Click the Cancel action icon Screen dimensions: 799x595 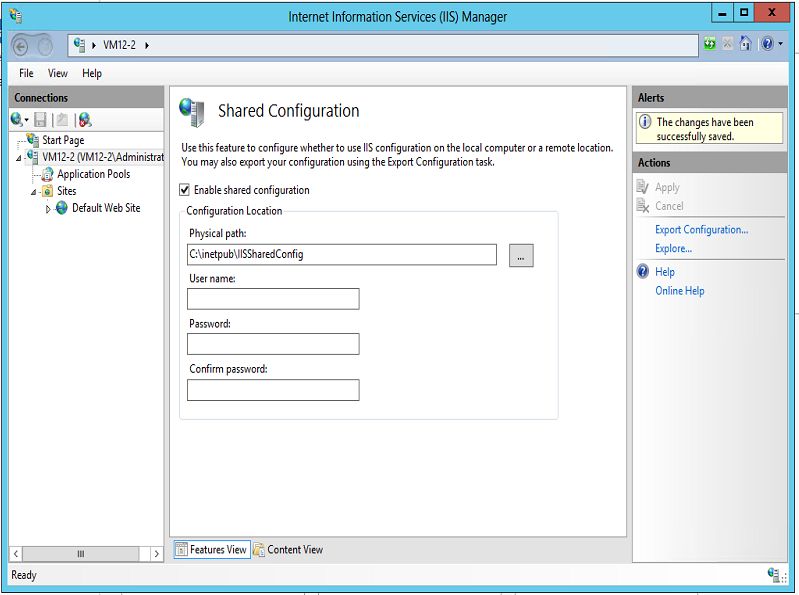click(643, 206)
